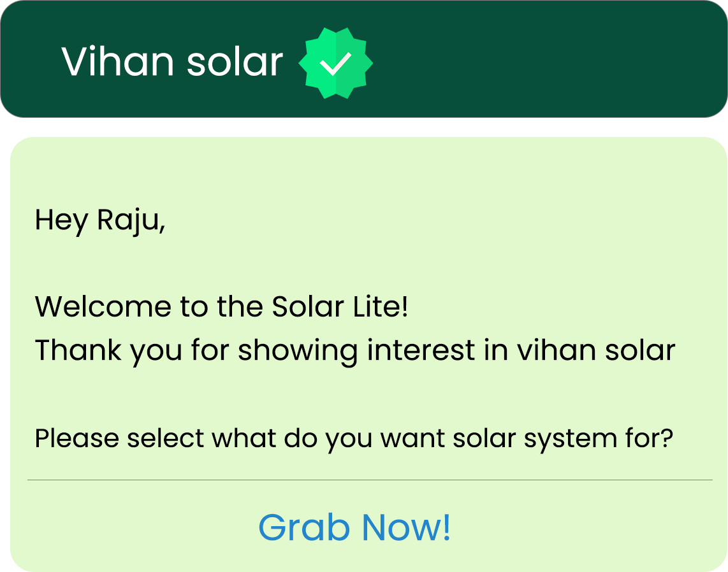Screen dimensions: 728x572
Task: Click the "Welcome to the Solar Lite!" line
Action: 221,308
